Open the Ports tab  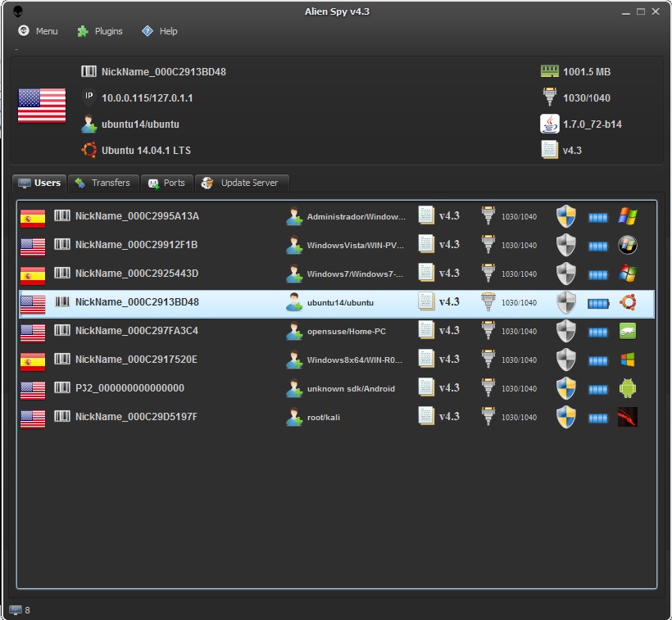166,183
